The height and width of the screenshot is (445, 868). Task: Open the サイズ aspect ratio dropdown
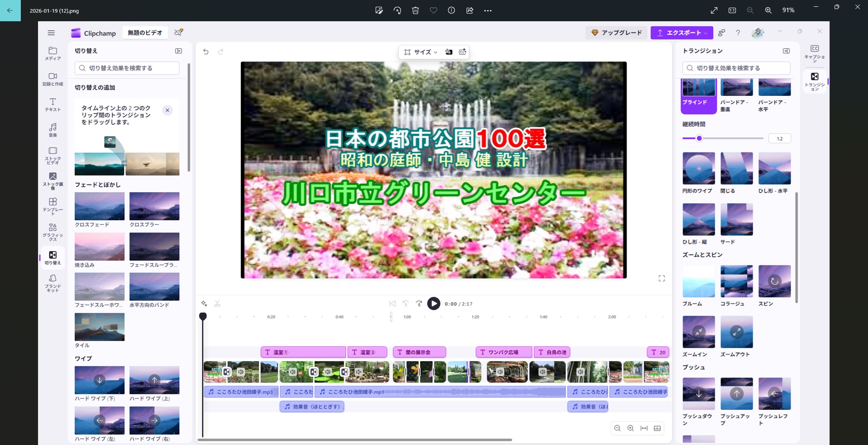point(421,52)
